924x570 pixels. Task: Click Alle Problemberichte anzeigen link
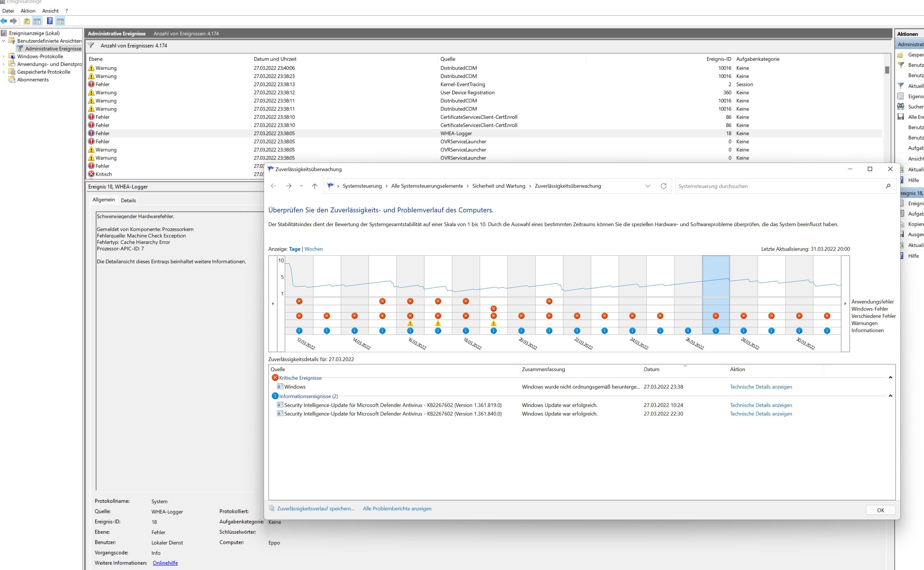pos(397,509)
